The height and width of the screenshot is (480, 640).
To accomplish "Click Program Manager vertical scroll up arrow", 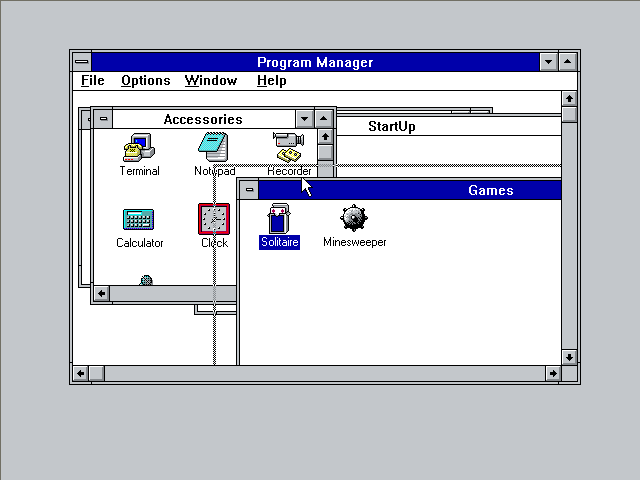I will coord(569,98).
